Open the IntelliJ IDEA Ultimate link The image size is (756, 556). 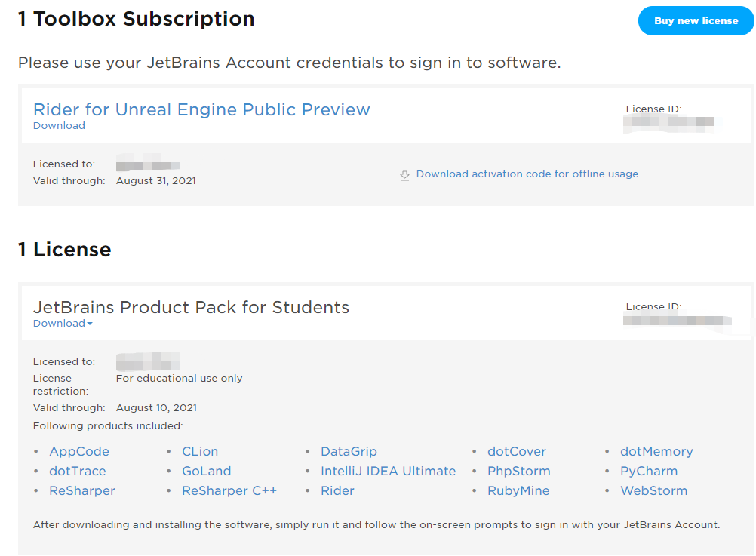click(388, 472)
